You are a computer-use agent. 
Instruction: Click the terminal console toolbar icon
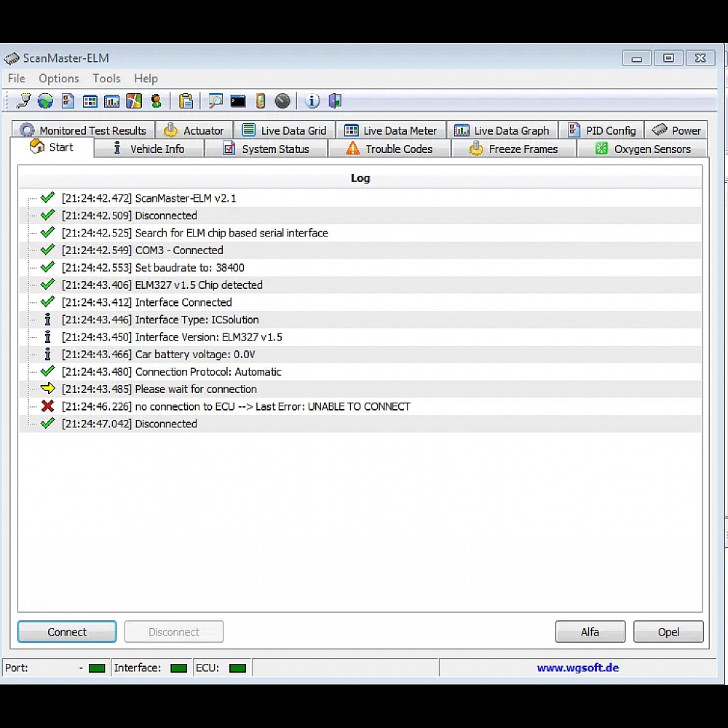tap(237, 100)
